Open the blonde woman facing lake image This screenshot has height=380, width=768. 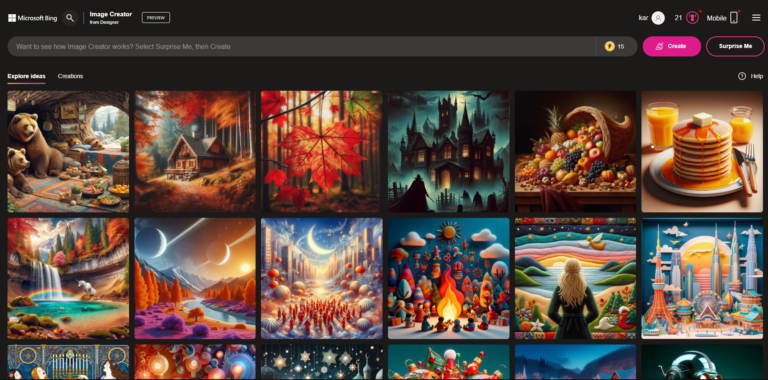click(x=576, y=279)
